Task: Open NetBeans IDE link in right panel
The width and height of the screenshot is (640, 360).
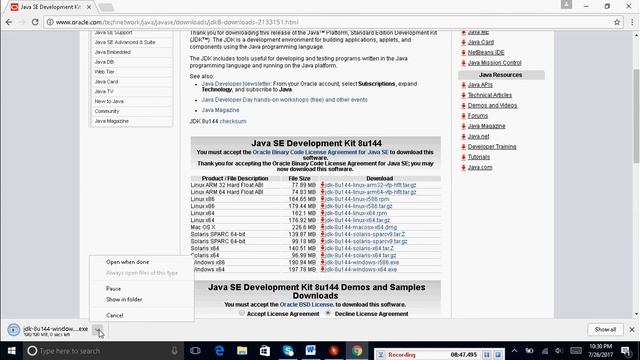Action: pos(486,52)
